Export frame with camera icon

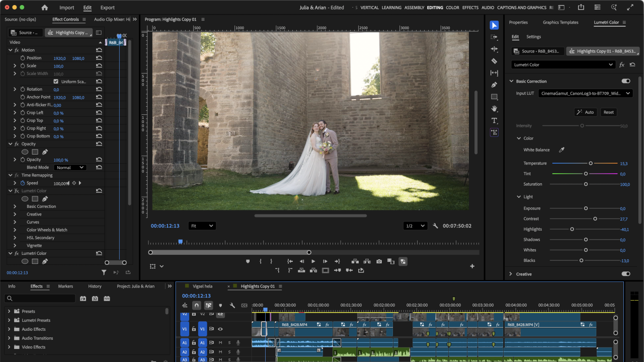pyautogui.click(x=379, y=261)
